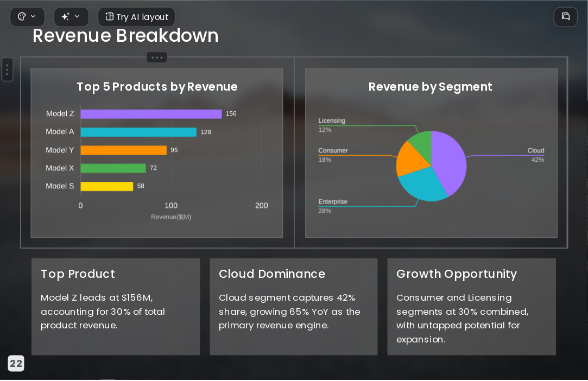Click the green Model X bar
Screen dimensions: 588x381
(113, 168)
